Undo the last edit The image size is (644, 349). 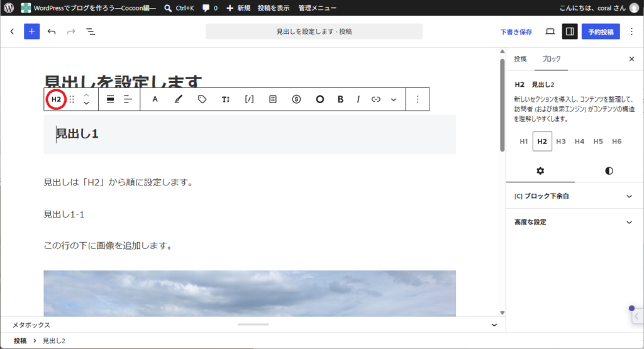52,31
